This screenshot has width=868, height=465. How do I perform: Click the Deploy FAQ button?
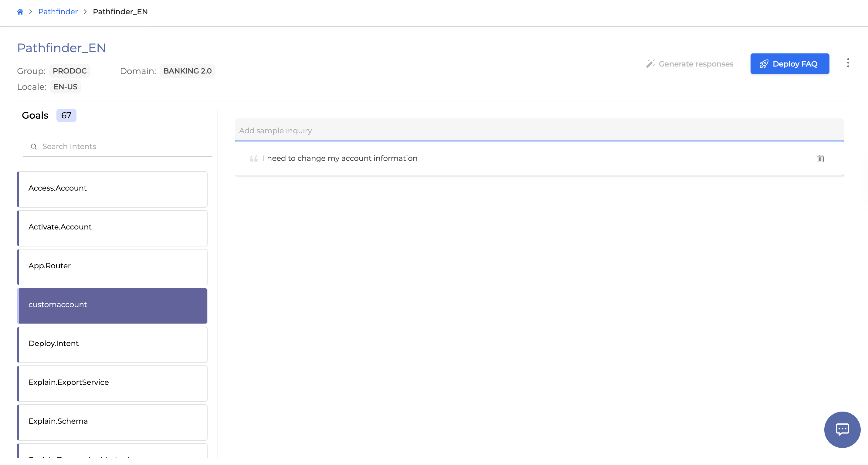point(790,64)
